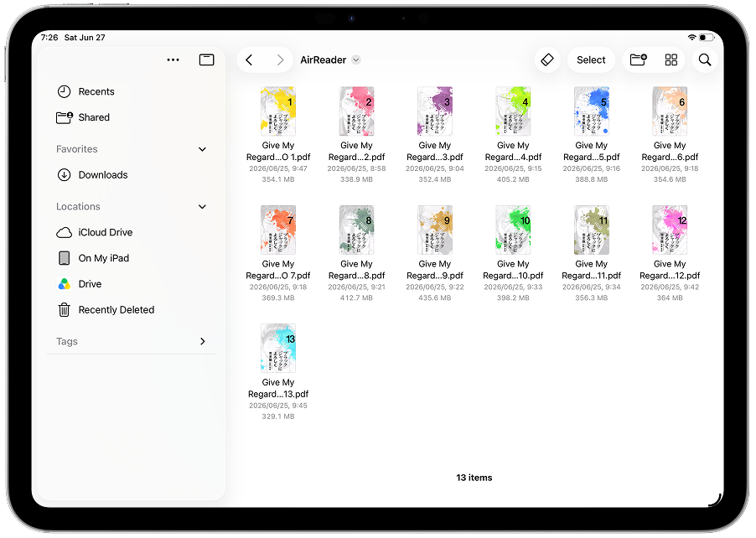This screenshot has width=756, height=538.
Task: Click the On My iPad device icon
Action: tap(65, 258)
